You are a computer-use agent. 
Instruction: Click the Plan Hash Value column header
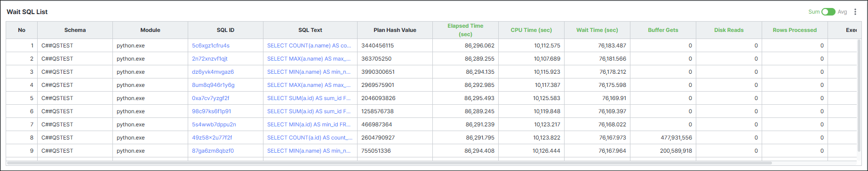[395, 30]
